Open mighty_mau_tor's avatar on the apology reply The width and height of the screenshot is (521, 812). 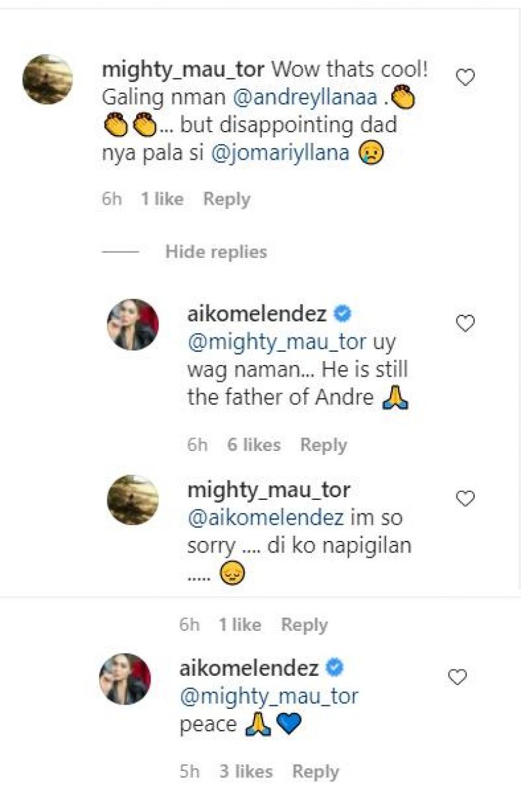133,500
